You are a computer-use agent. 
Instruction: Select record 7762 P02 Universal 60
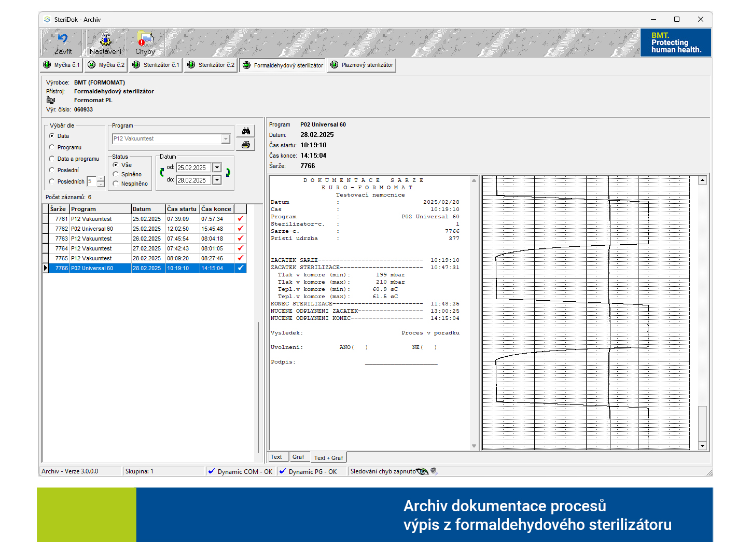(x=92, y=229)
